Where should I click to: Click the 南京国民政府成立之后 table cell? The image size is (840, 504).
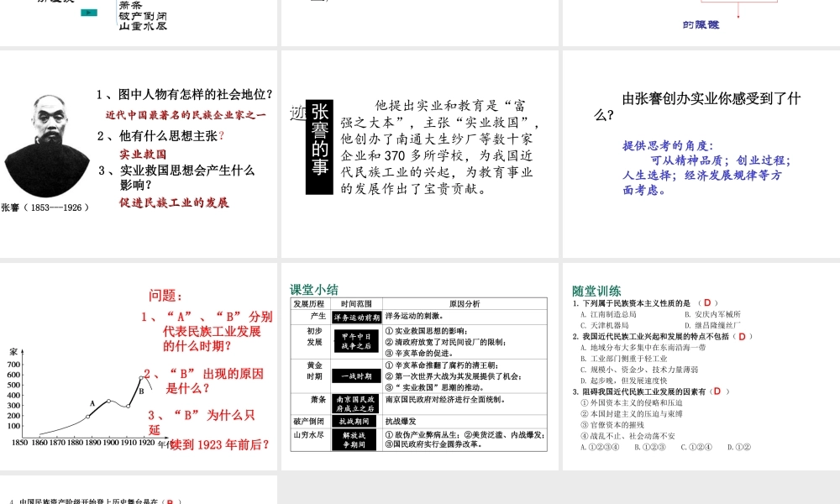point(356,404)
